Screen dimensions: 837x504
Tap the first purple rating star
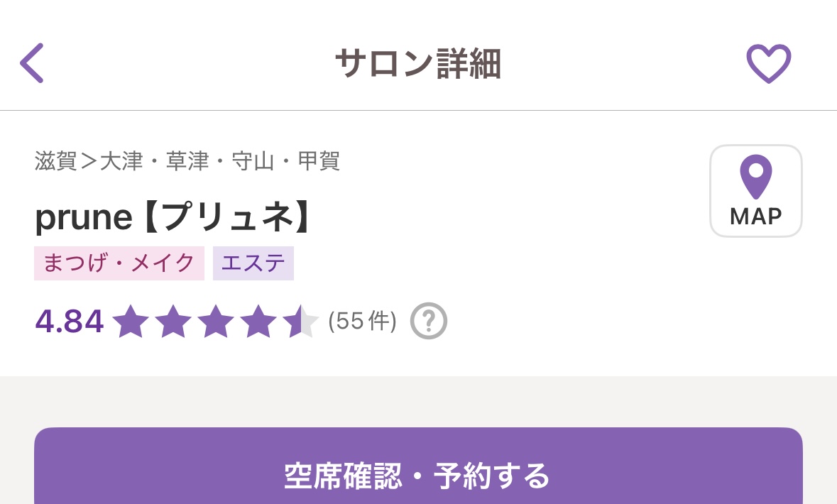130,321
